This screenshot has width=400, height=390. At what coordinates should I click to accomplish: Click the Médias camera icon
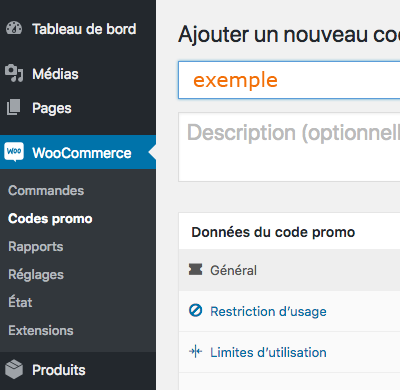click(x=14, y=73)
